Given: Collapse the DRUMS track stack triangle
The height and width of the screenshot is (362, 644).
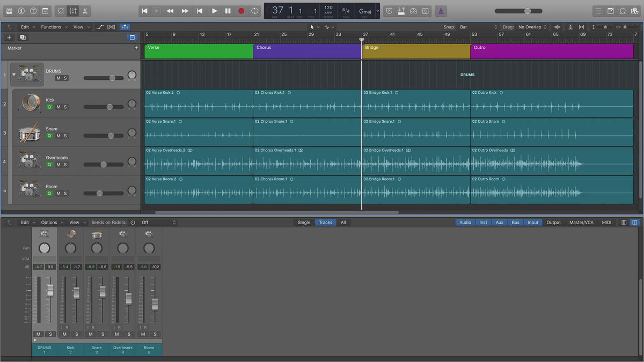Looking at the screenshot, I should pos(14,75).
